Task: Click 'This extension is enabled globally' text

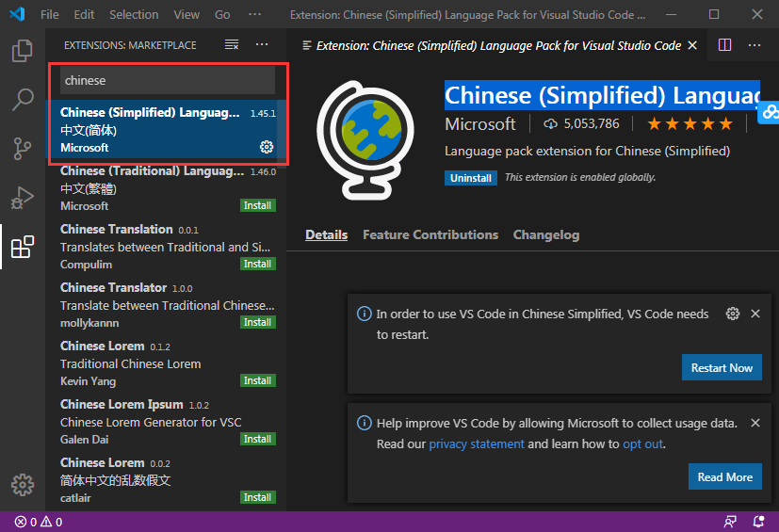Action: (580, 177)
